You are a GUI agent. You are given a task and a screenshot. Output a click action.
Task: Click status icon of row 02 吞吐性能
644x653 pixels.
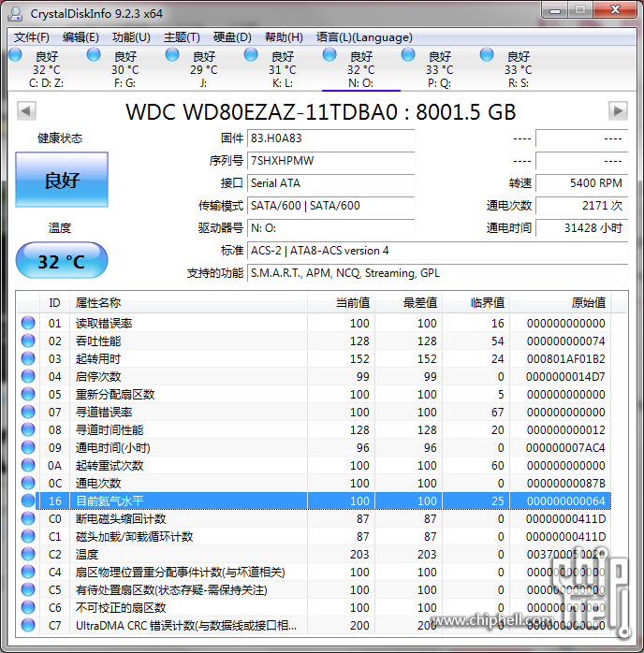point(28,341)
